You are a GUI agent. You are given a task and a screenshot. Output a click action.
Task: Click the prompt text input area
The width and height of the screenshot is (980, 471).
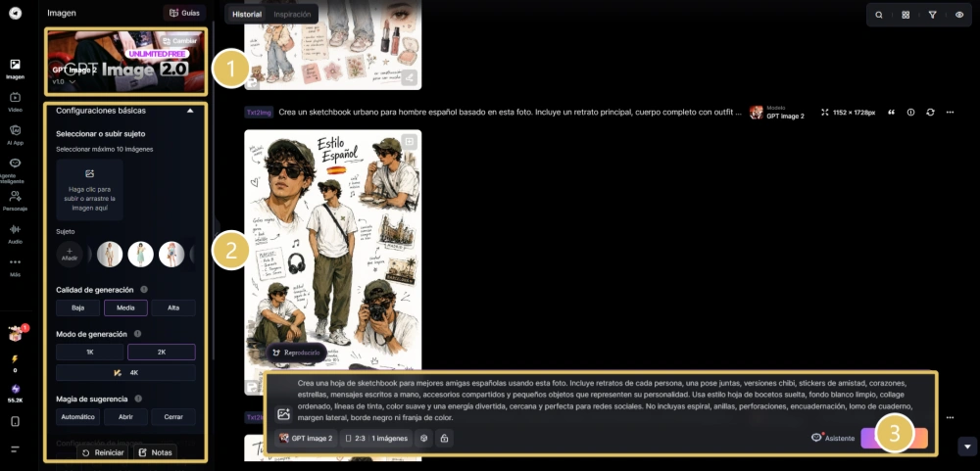click(607, 400)
